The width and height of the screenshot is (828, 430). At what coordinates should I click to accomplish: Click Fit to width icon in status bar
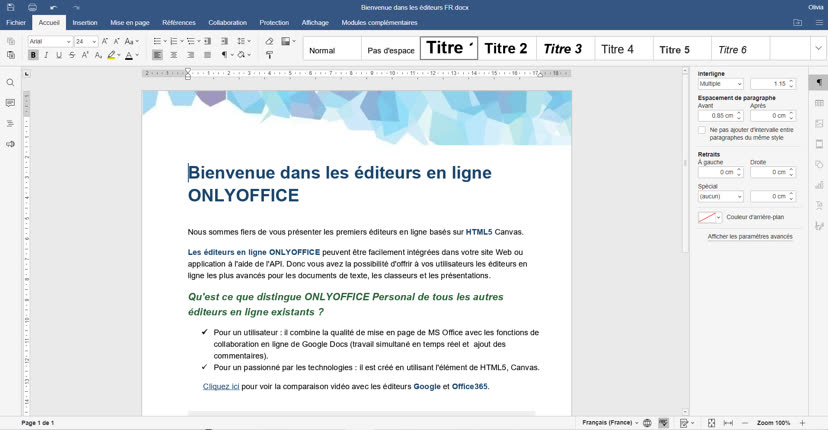[728, 423]
